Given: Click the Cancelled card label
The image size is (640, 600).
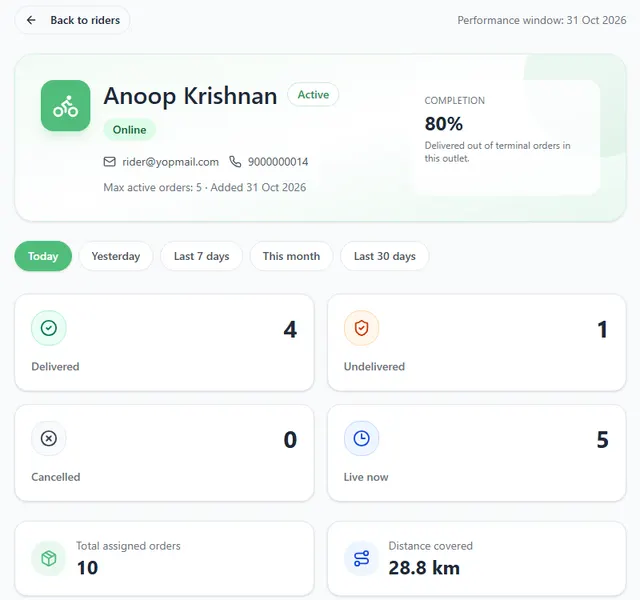Looking at the screenshot, I should coord(56,477).
